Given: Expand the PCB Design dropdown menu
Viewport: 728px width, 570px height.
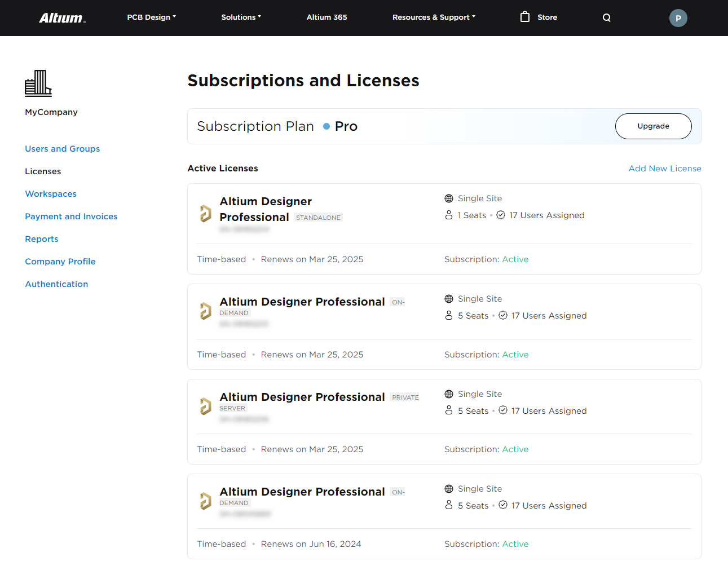Looking at the screenshot, I should [x=151, y=17].
